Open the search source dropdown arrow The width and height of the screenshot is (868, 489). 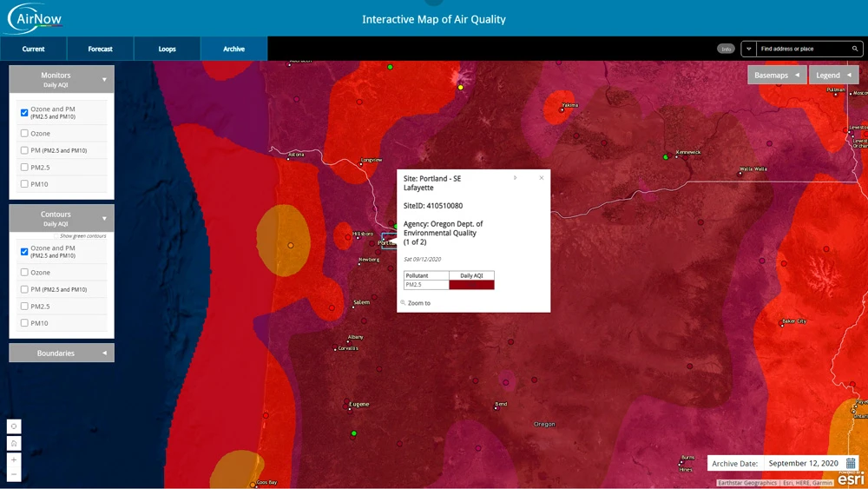click(x=748, y=49)
